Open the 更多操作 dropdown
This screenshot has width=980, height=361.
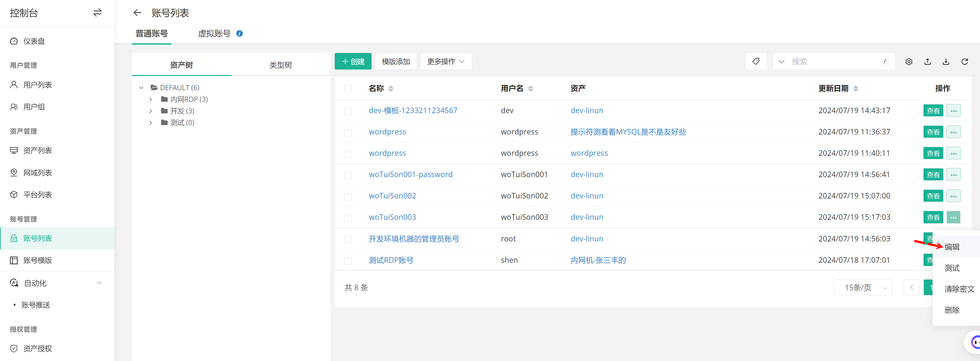(445, 62)
